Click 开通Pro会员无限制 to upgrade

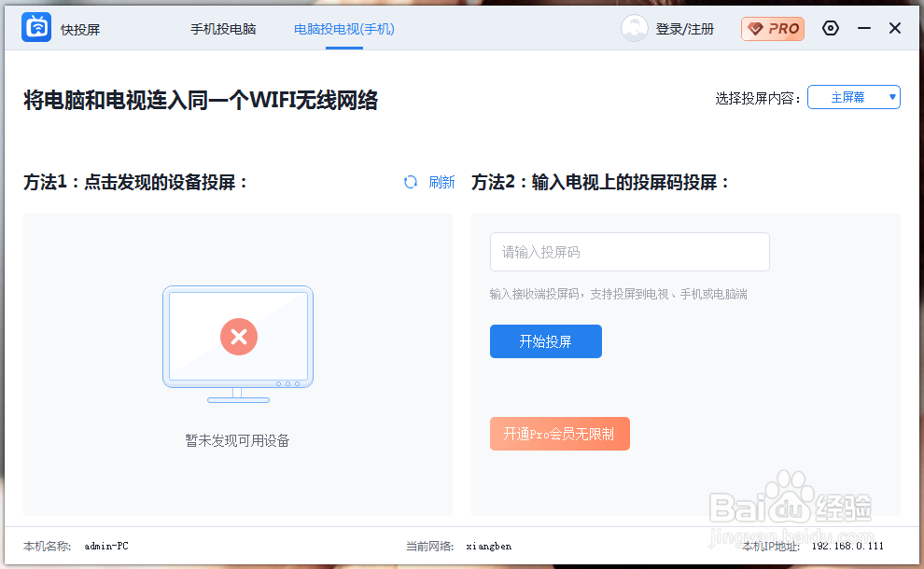coord(560,434)
